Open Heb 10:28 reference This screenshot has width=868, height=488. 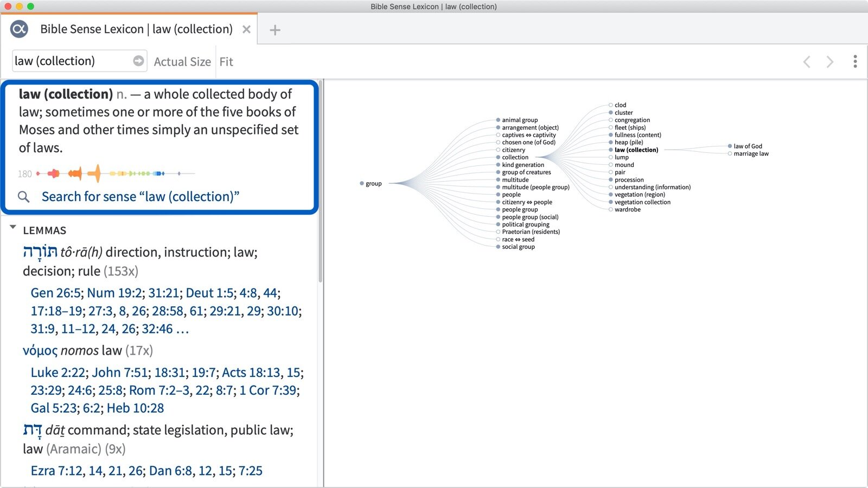135,408
